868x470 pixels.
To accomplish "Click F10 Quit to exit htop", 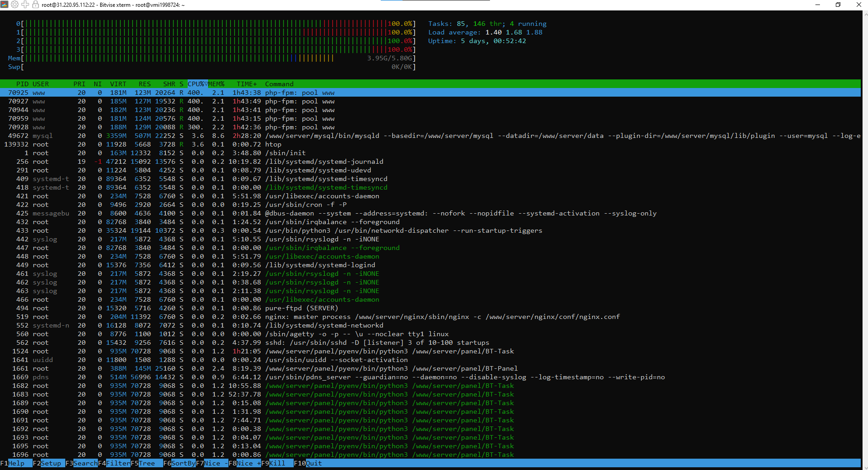I will [x=314, y=463].
